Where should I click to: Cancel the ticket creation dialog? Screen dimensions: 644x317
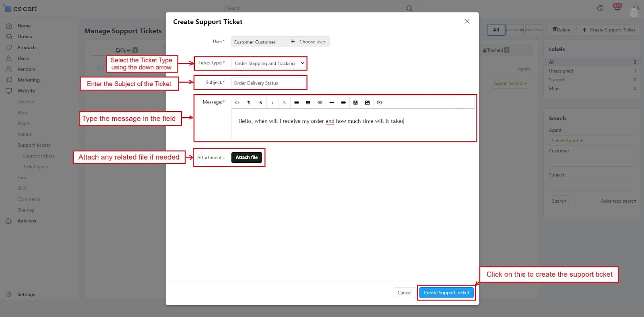tap(404, 293)
